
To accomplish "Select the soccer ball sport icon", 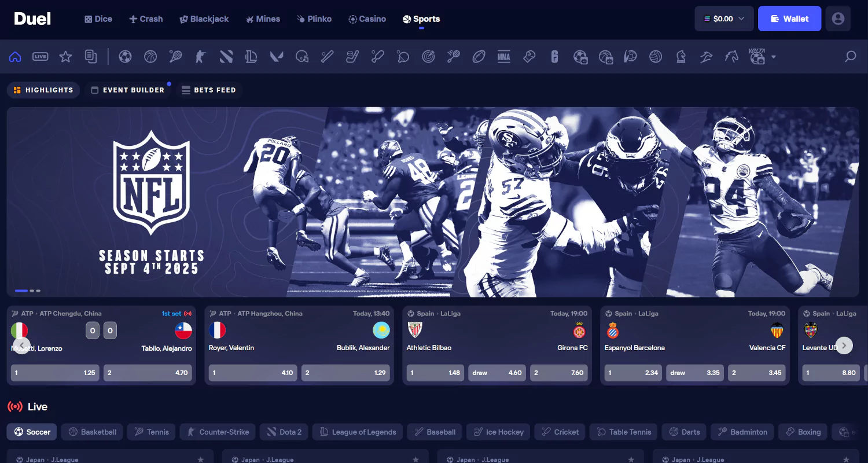I will pos(125,56).
